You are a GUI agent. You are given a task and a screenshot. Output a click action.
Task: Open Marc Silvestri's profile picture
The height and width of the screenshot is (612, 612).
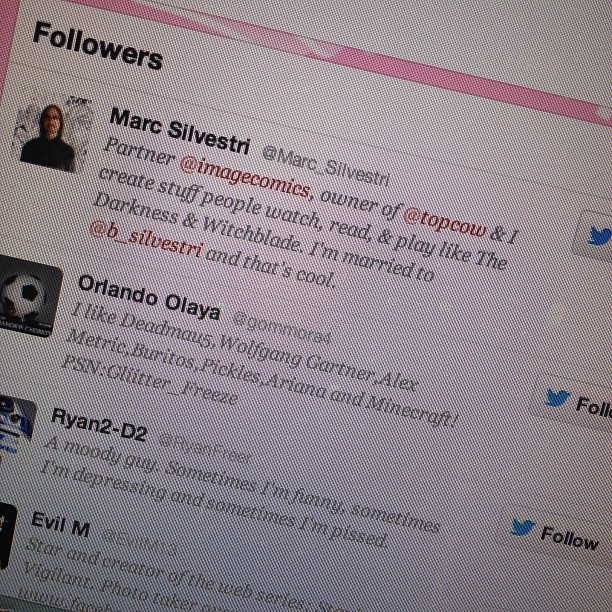coord(53,133)
